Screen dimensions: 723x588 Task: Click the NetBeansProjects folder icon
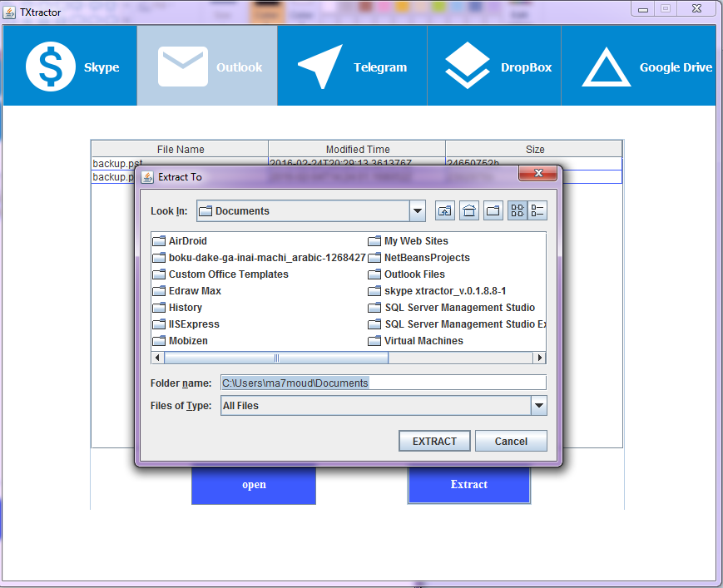(x=374, y=258)
